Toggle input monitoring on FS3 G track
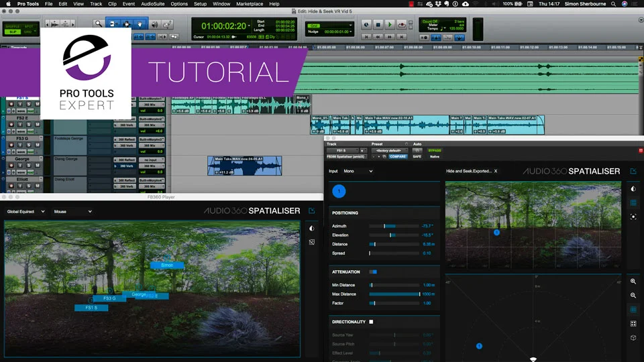Viewport: 644px width, 362px height. (x=19, y=145)
